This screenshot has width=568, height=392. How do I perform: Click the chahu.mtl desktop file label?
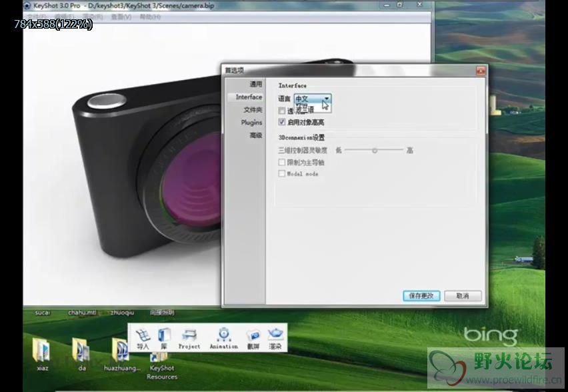coord(82,312)
